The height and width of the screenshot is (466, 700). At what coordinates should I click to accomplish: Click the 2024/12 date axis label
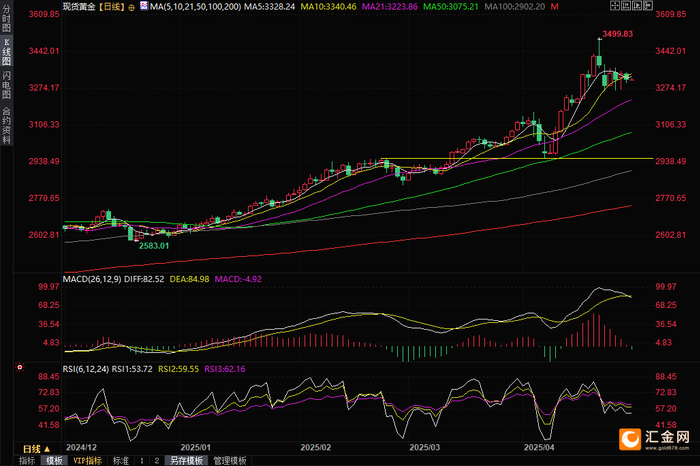(81, 447)
